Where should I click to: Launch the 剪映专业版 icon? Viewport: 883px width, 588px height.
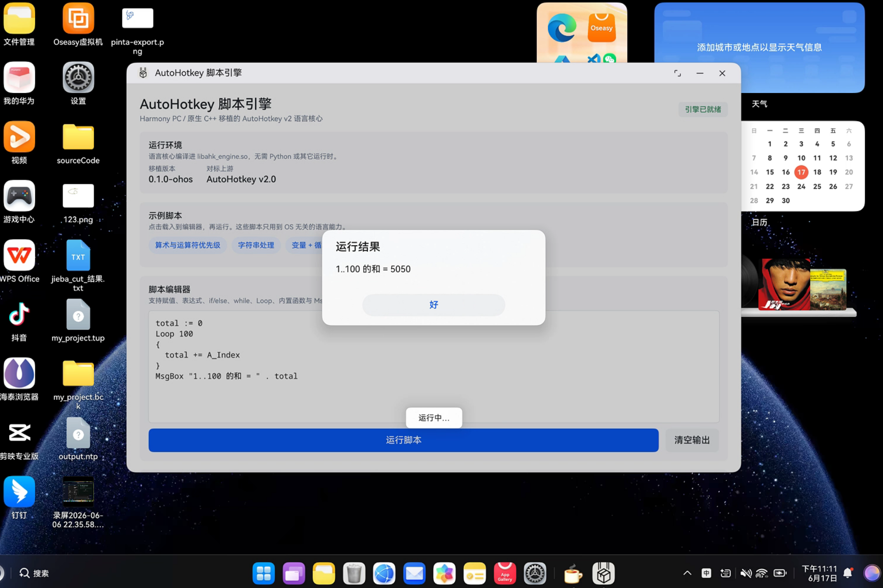pos(19,432)
